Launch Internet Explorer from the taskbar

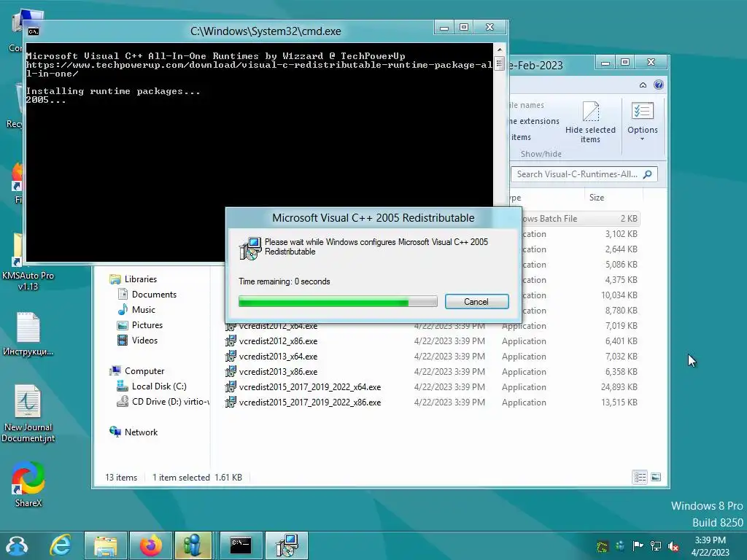click(61, 545)
